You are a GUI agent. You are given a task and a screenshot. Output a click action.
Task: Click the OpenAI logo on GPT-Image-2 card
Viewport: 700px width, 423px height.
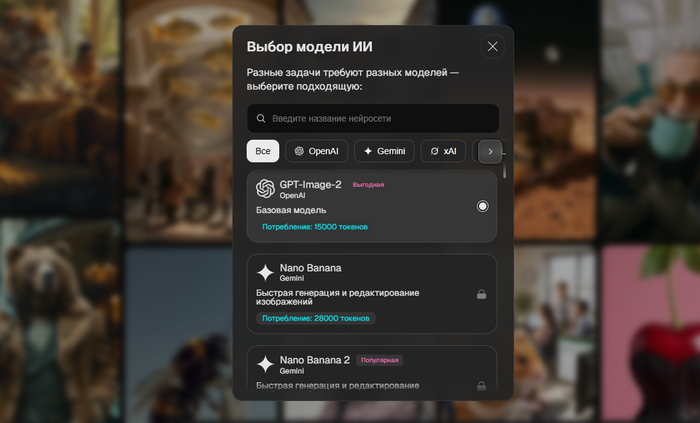point(265,188)
